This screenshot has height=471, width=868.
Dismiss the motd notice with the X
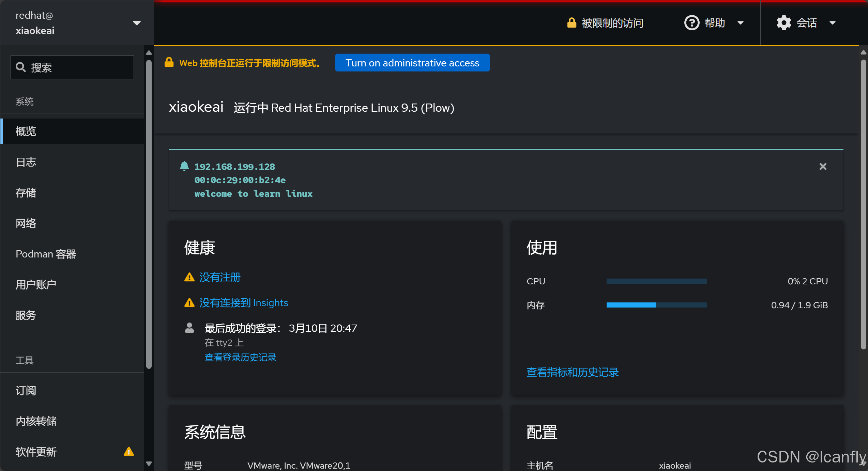(x=823, y=166)
